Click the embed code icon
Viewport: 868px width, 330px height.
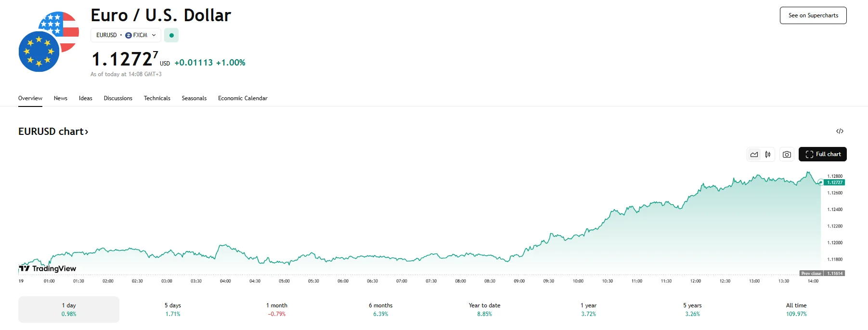coord(840,131)
